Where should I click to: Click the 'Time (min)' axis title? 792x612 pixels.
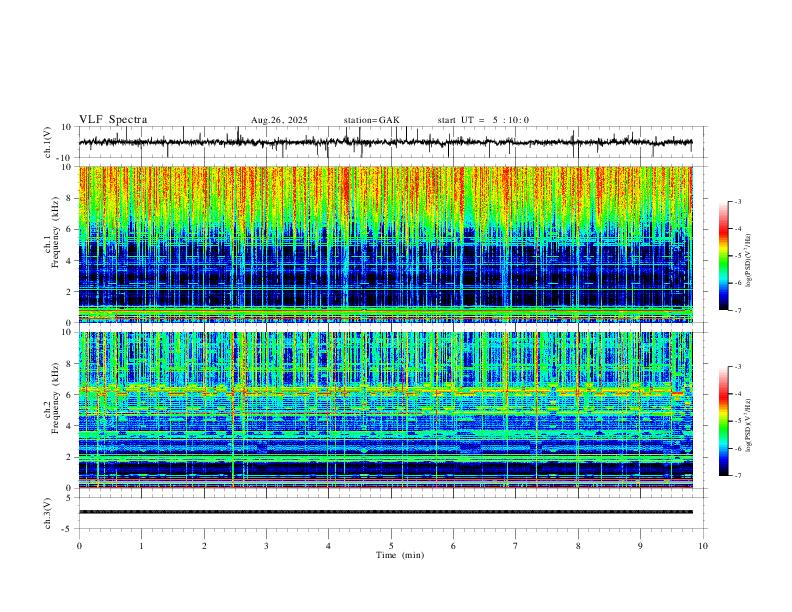click(x=400, y=555)
